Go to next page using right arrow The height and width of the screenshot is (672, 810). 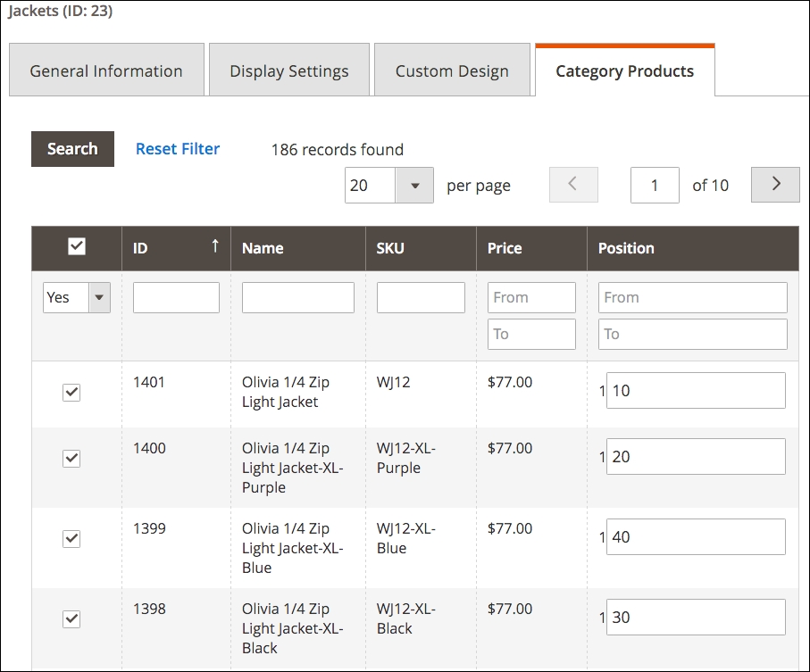pos(775,185)
